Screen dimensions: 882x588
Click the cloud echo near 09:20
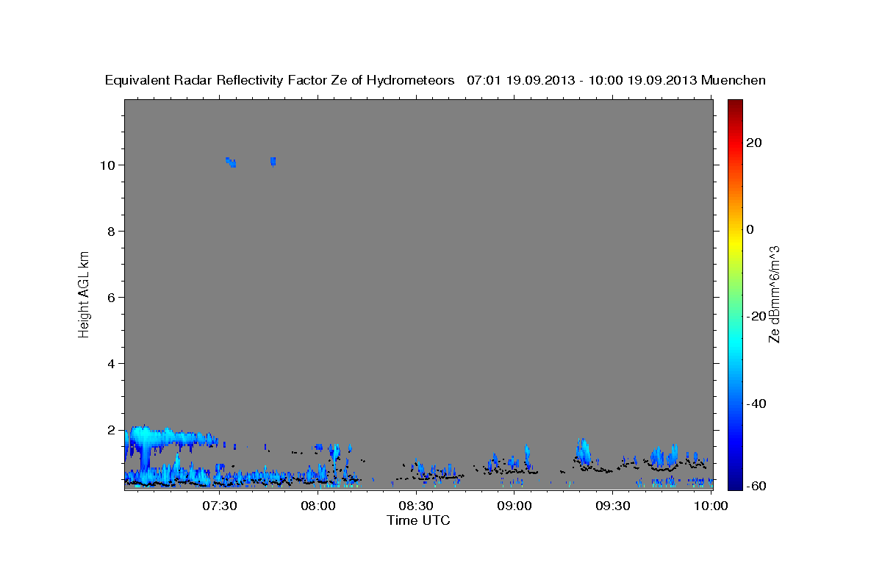coord(584,451)
